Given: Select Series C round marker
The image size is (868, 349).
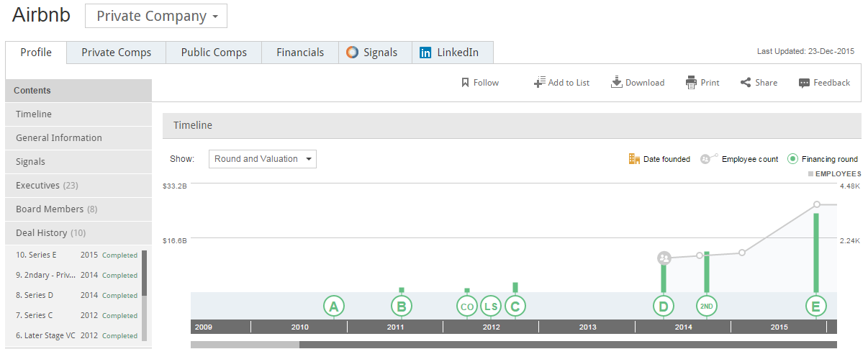Looking at the screenshot, I should pos(515,307).
